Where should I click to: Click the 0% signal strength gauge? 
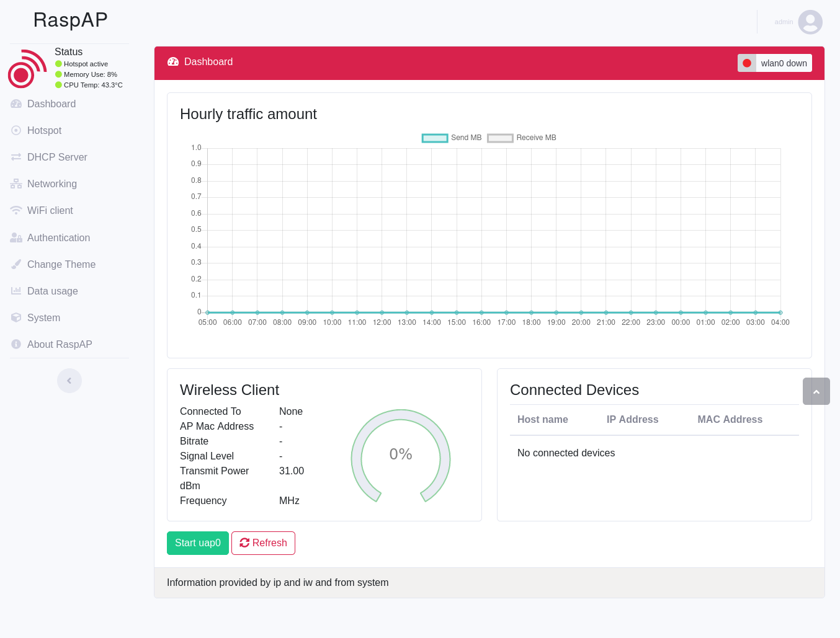tap(401, 456)
